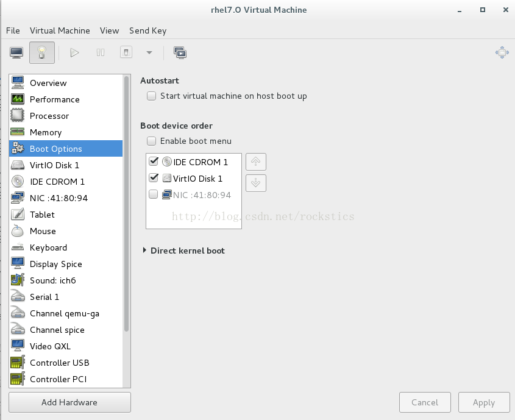Shut down the virtual machine button
515x420 pixels.
pos(126,52)
